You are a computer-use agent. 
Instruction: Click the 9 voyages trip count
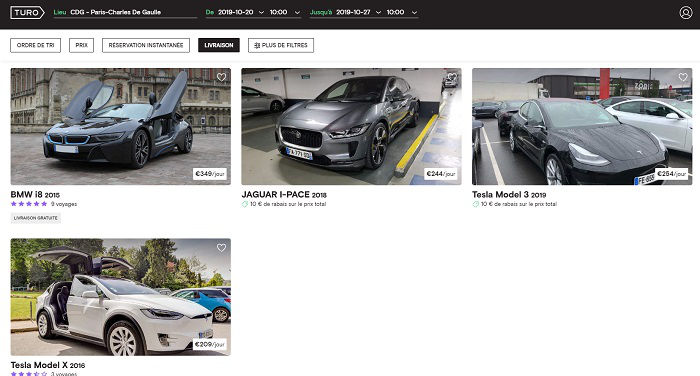pos(64,204)
